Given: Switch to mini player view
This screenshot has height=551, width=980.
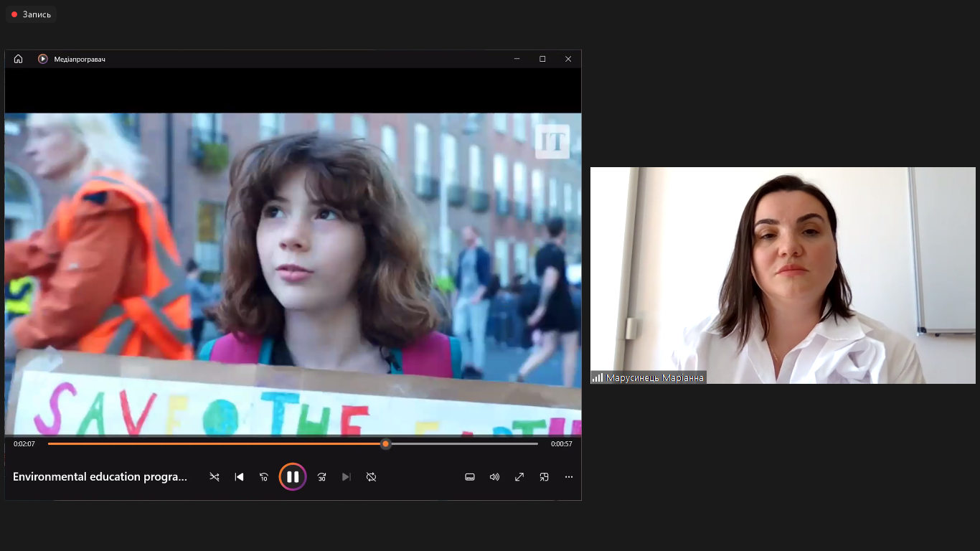Looking at the screenshot, I should (544, 477).
